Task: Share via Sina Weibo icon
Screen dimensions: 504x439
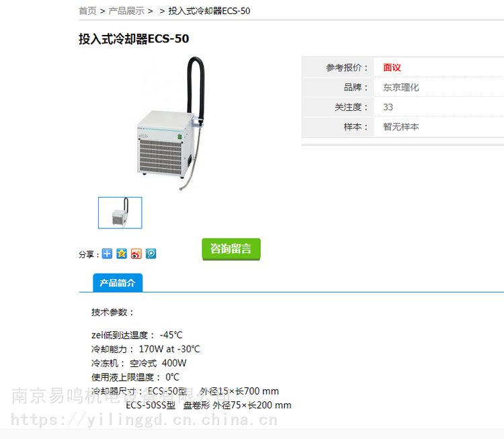Action: click(136, 253)
